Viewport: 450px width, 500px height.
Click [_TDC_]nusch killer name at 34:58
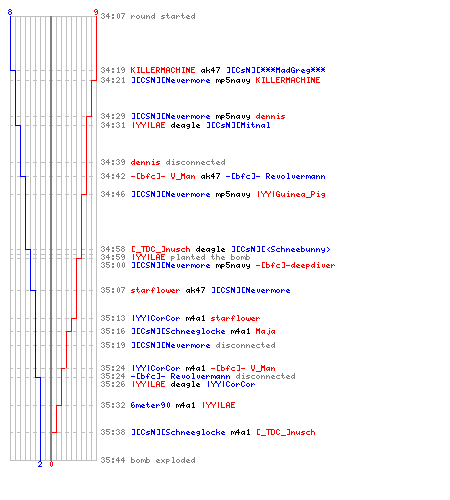tap(160, 249)
